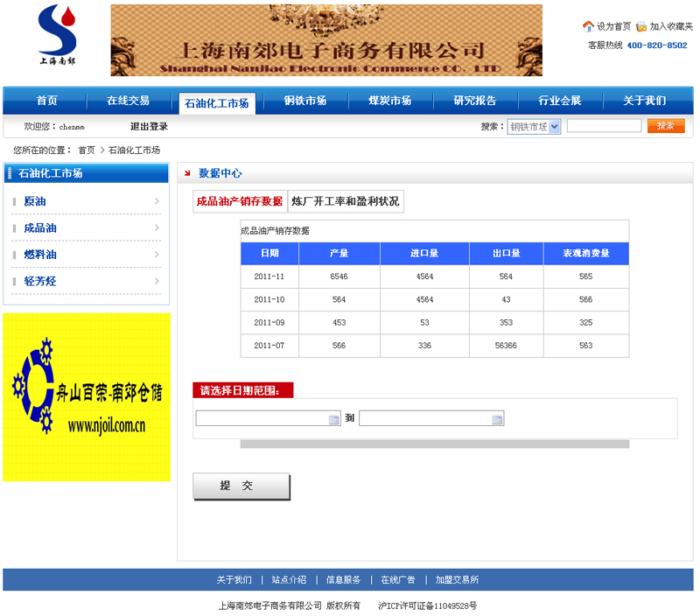
Task: Open 行业会展 navigation item
Action: click(559, 101)
